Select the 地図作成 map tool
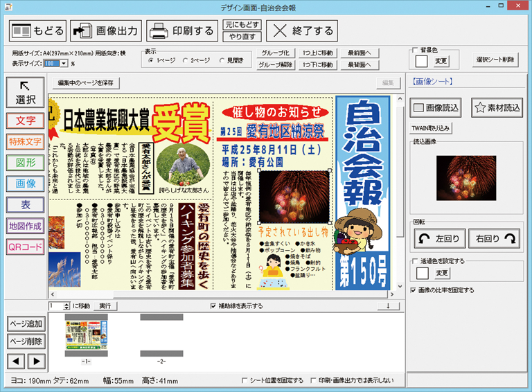Viewport: 532px width, 392px height. pyautogui.click(x=26, y=226)
